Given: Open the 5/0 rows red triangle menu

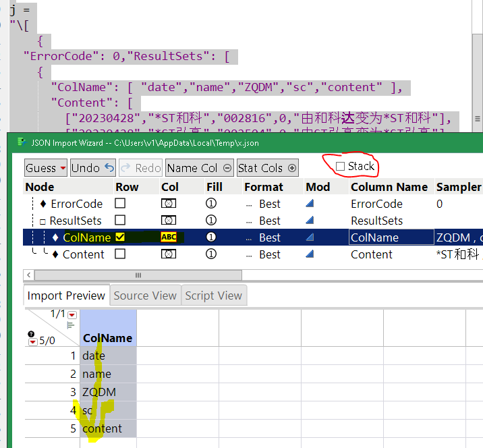Looking at the screenshot, I should pos(32,342).
